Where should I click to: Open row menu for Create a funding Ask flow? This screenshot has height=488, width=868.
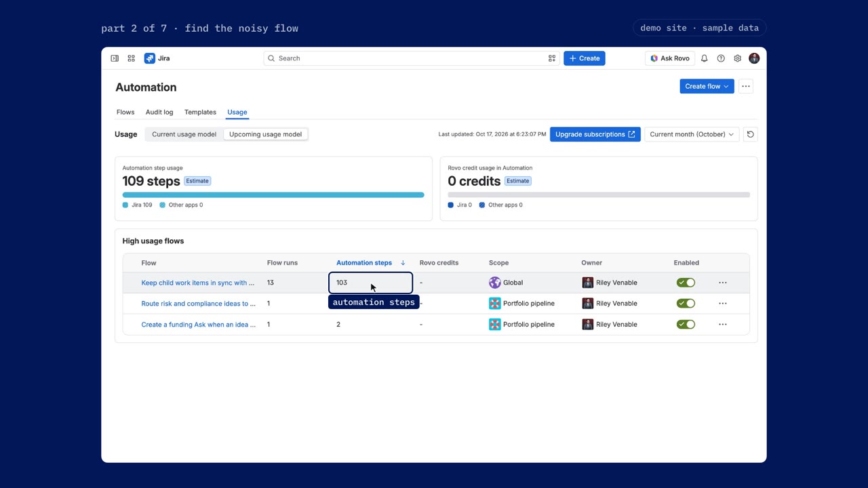[723, 325]
